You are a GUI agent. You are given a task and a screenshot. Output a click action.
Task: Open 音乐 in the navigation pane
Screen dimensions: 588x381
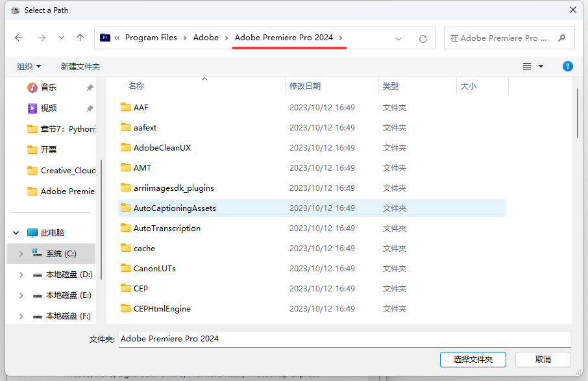click(49, 88)
